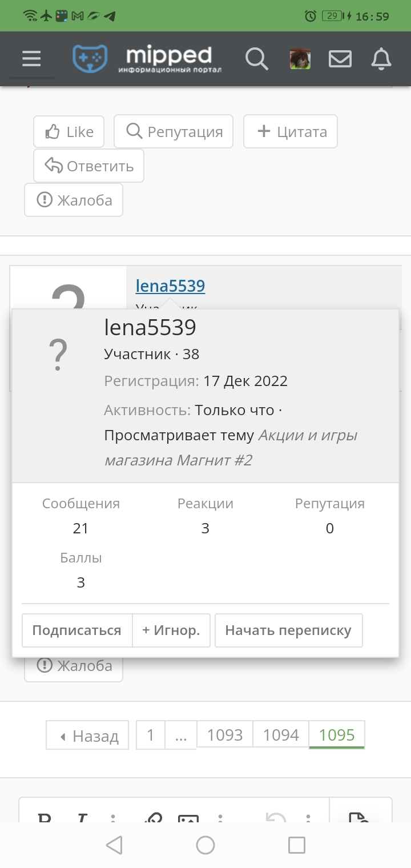The image size is (411, 868).
Task: Go to previous page with Назад
Action: [87, 736]
